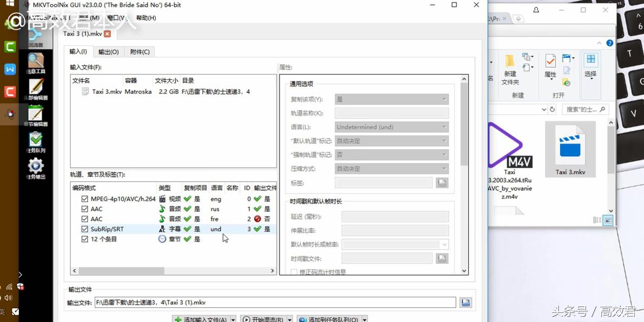644x322 pixels.
Task: Expand the 压缩方式 dropdown
Action: 391,169
